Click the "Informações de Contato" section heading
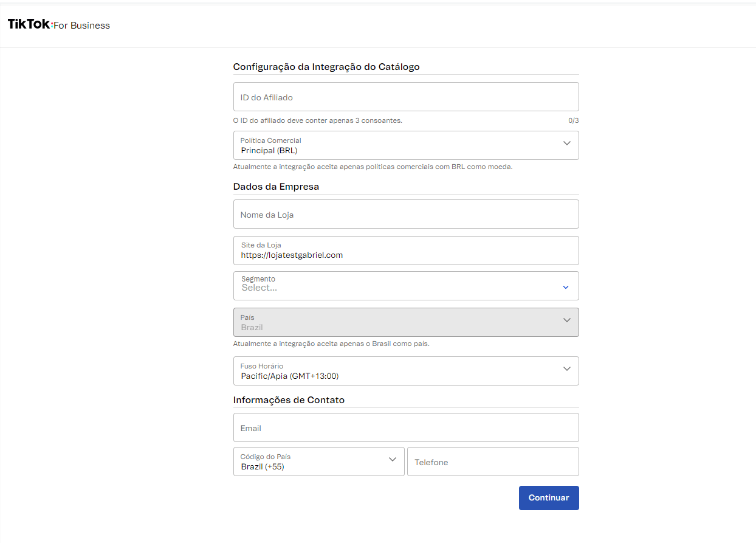The height and width of the screenshot is (543, 756). click(x=289, y=400)
